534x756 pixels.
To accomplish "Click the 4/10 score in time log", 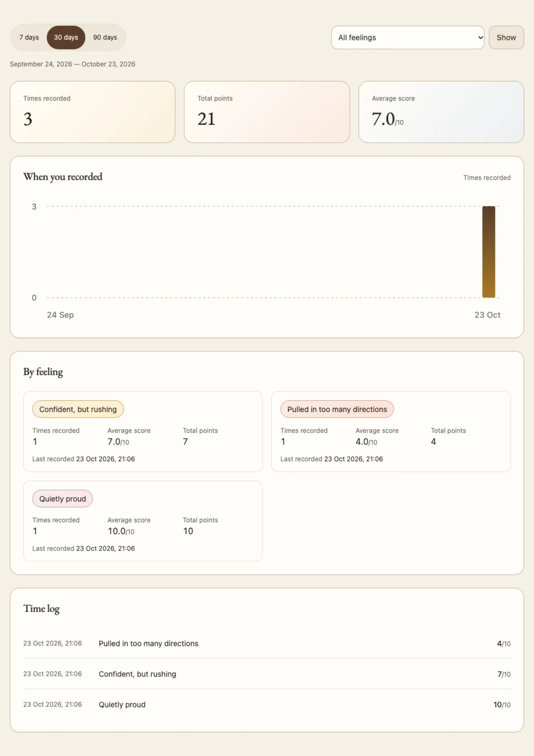I will (x=504, y=643).
